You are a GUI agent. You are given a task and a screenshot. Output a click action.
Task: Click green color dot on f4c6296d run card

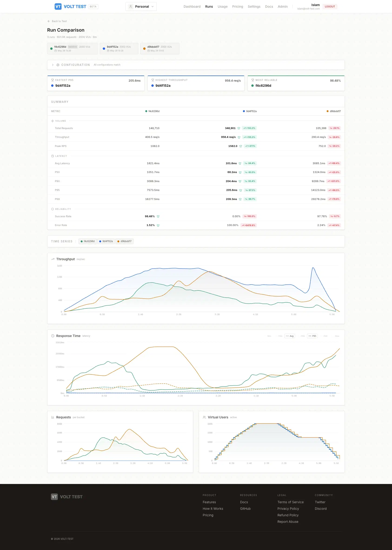[51, 49]
